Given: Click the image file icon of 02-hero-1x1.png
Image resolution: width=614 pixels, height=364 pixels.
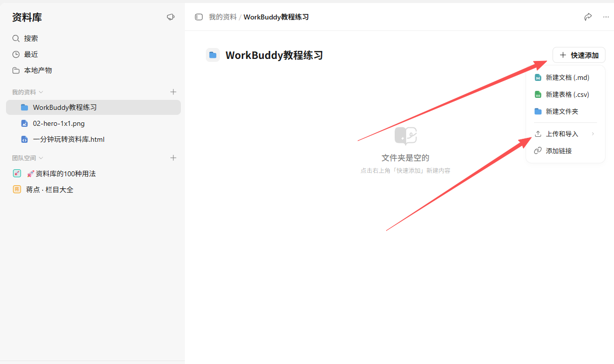Looking at the screenshot, I should pyautogui.click(x=24, y=123).
